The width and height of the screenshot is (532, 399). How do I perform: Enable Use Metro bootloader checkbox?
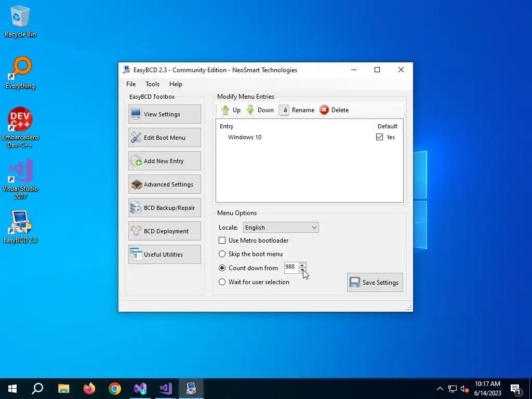(x=222, y=241)
